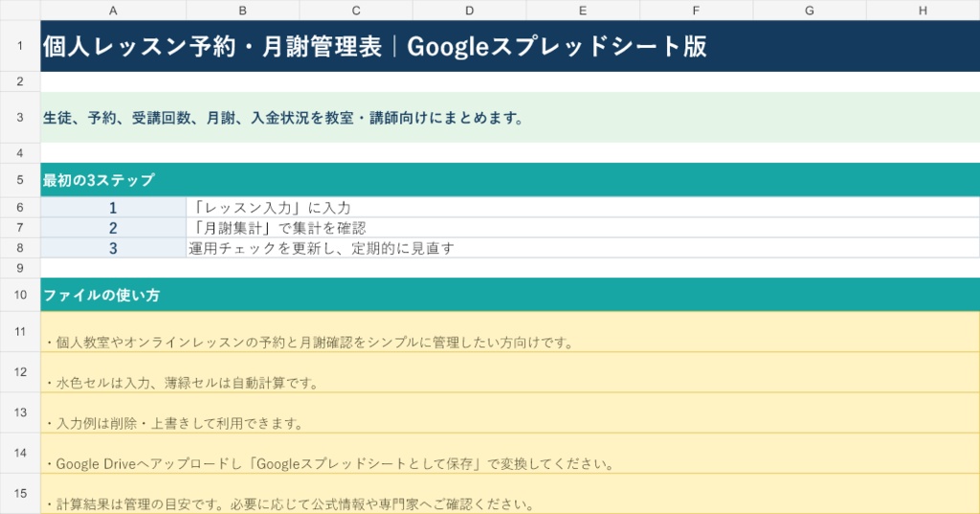This screenshot has height=514, width=980.
Task: Click the note 入力例は削除・上書きして利用
Action: click(x=510, y=413)
